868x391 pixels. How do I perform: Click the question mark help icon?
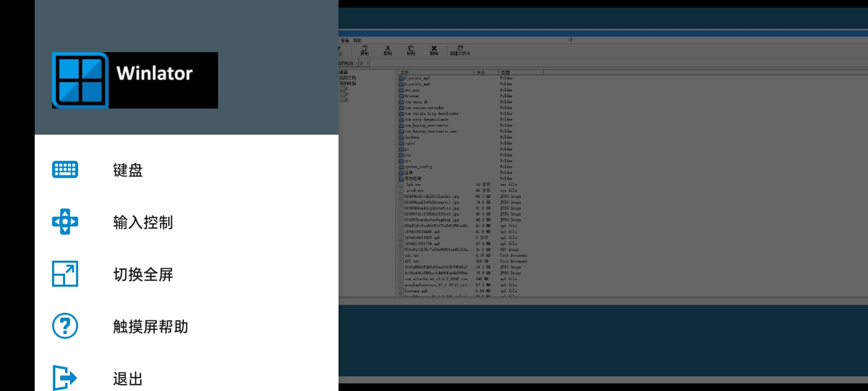(65, 326)
